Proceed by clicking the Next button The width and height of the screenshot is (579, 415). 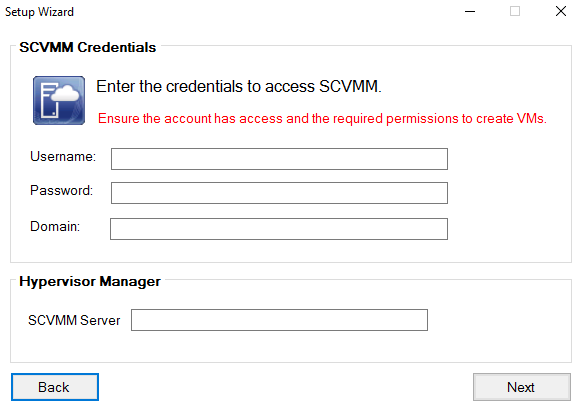pos(522,387)
